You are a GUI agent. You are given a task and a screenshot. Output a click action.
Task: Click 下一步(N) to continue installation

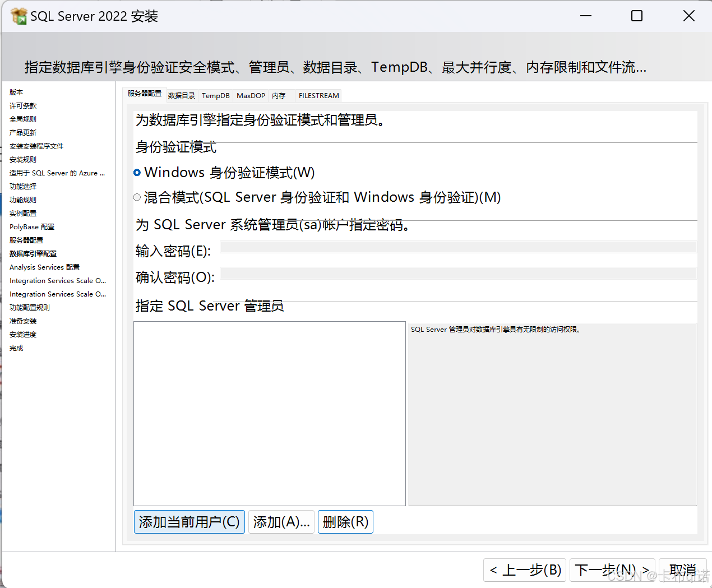click(612, 570)
